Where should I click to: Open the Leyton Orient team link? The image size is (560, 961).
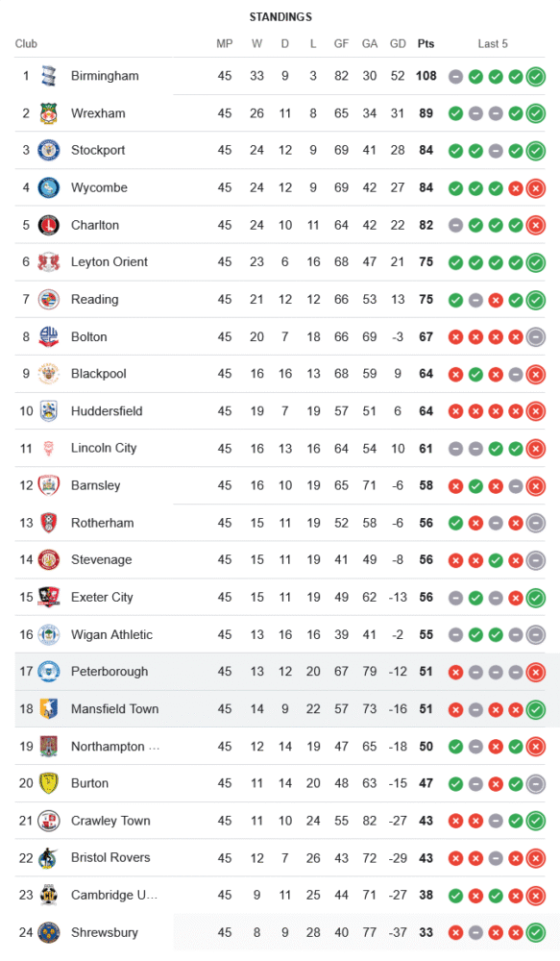pyautogui.click(x=110, y=261)
